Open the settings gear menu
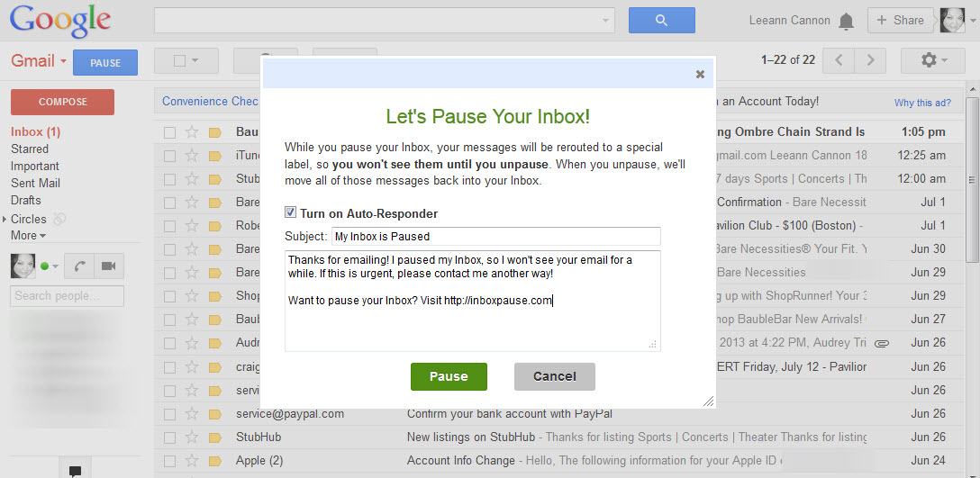 tap(934, 60)
